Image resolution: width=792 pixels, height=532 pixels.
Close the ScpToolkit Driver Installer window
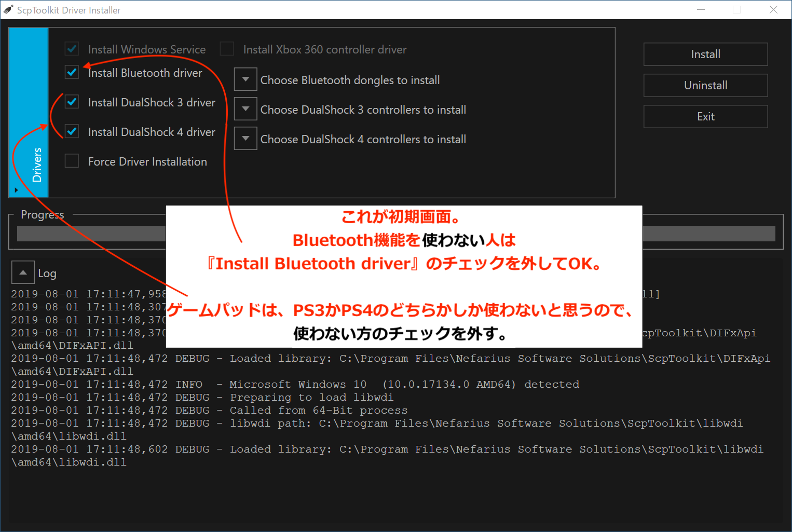pyautogui.click(x=773, y=10)
